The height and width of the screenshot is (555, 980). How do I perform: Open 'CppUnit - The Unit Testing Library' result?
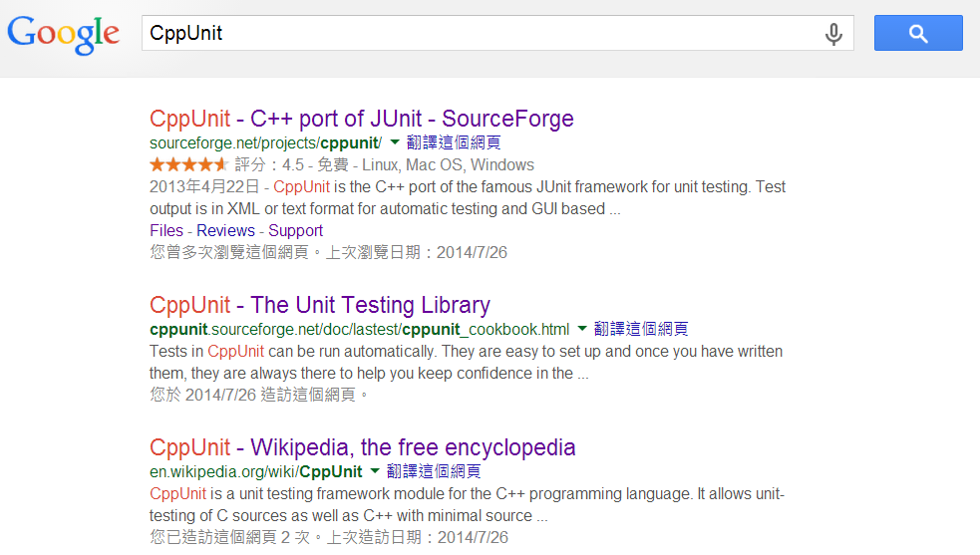point(319,305)
